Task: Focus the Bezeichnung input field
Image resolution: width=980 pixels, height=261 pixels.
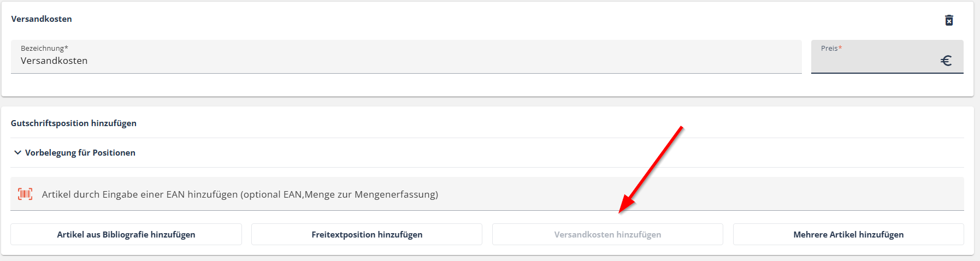Action: point(406,57)
